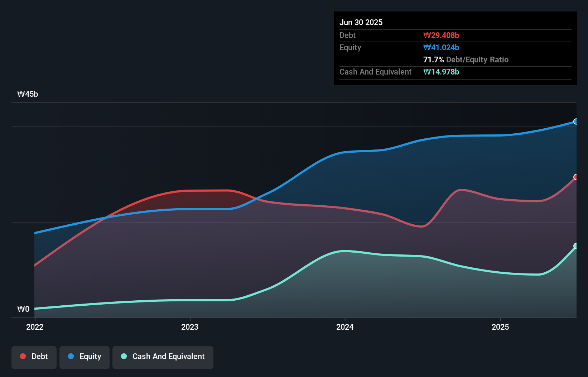Expand the Cash And Equivalent row
Viewport: 588px width, 377px height.
tap(375, 72)
